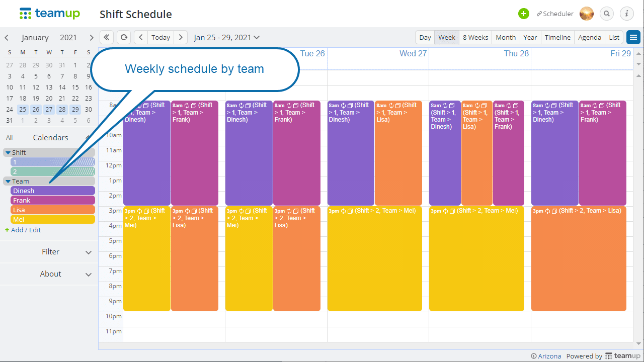Open the Jan 25 - 29, 2021 date dropdown
Screen dimensions: 644x362
227,37
